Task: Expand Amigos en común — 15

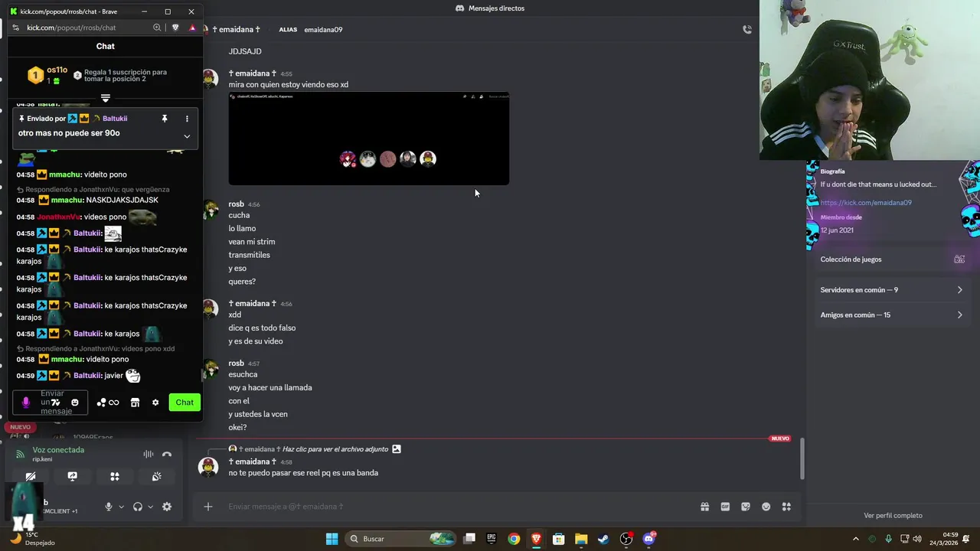Action: [891, 315]
